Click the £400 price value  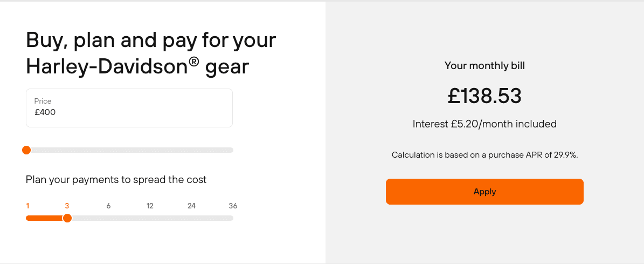pos(45,112)
